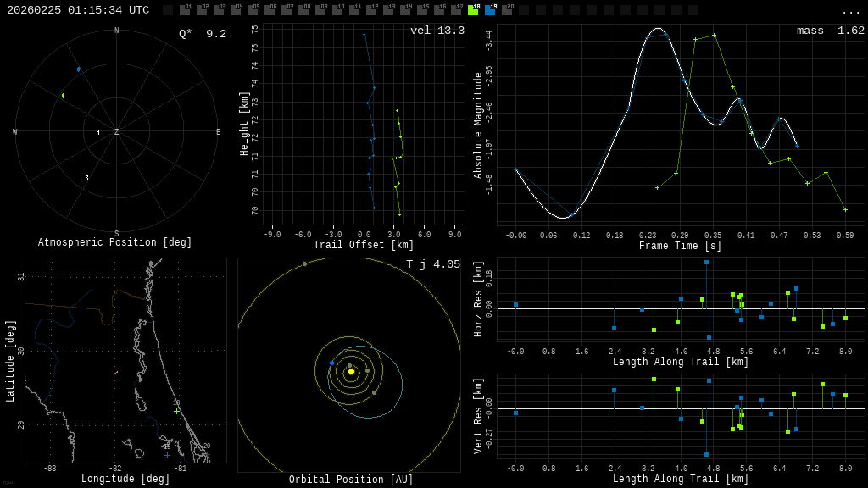Click the mass -1.62 label

tap(830, 30)
